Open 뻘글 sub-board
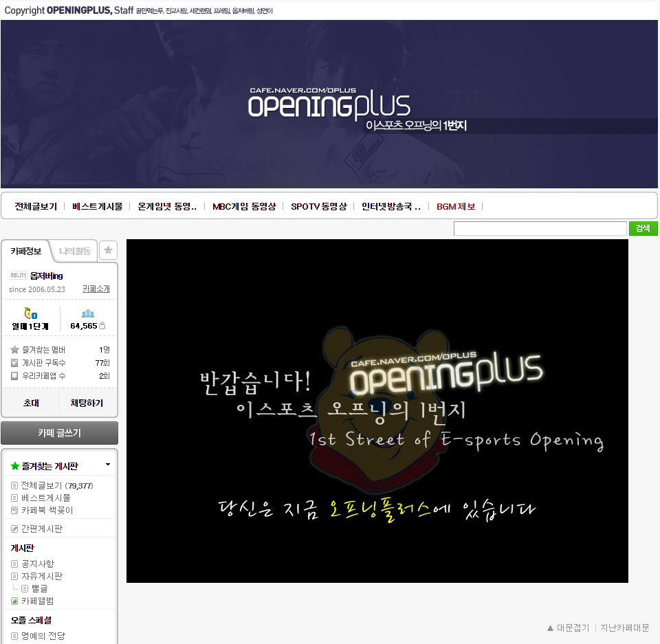 (x=40, y=588)
